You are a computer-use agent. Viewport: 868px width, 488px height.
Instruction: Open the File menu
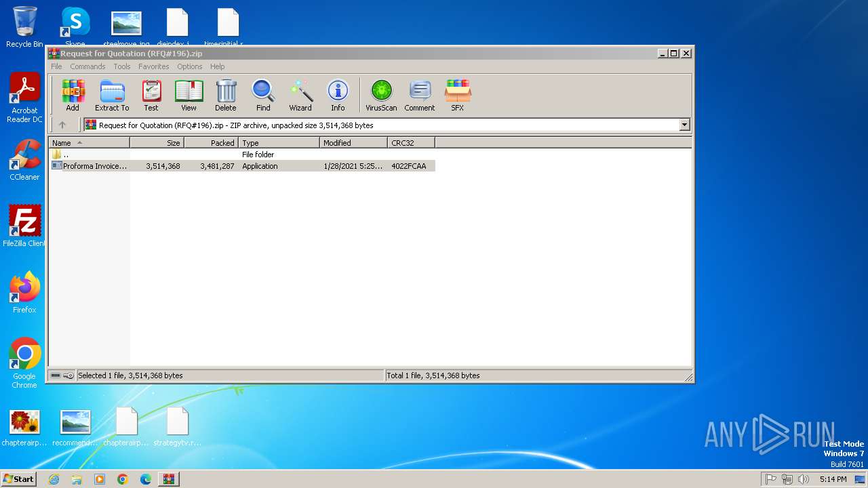point(56,66)
